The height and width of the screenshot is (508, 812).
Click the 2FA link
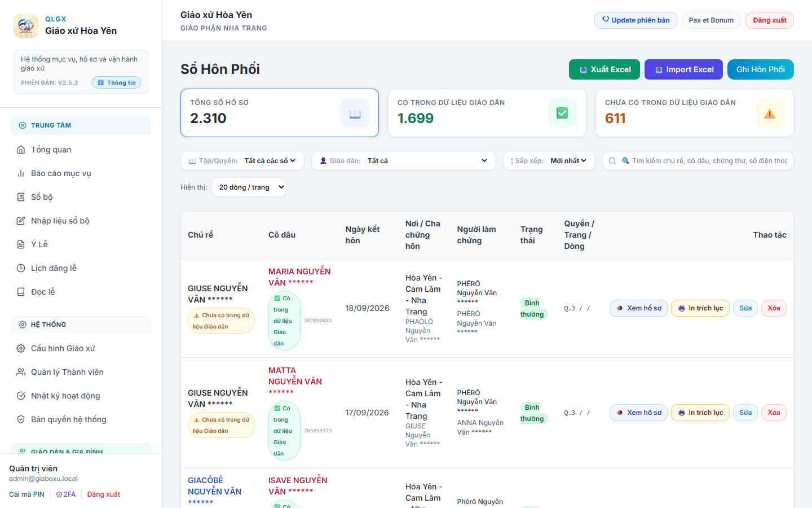coord(66,494)
